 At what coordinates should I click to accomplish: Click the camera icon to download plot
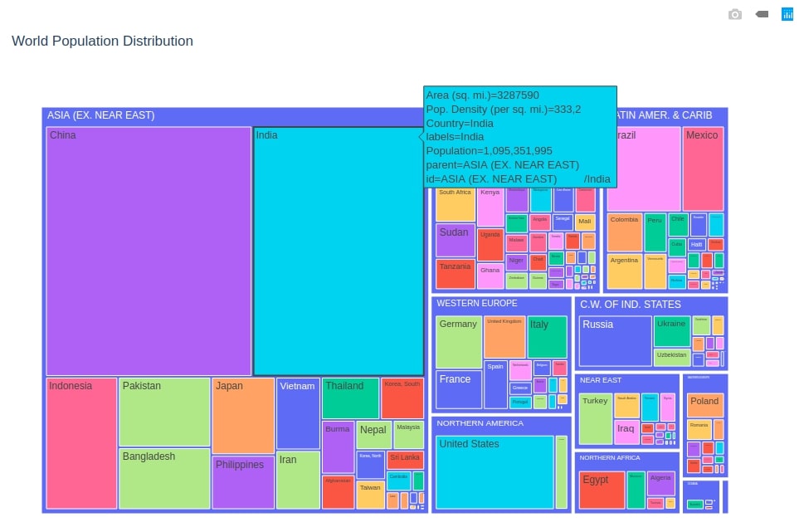click(733, 14)
